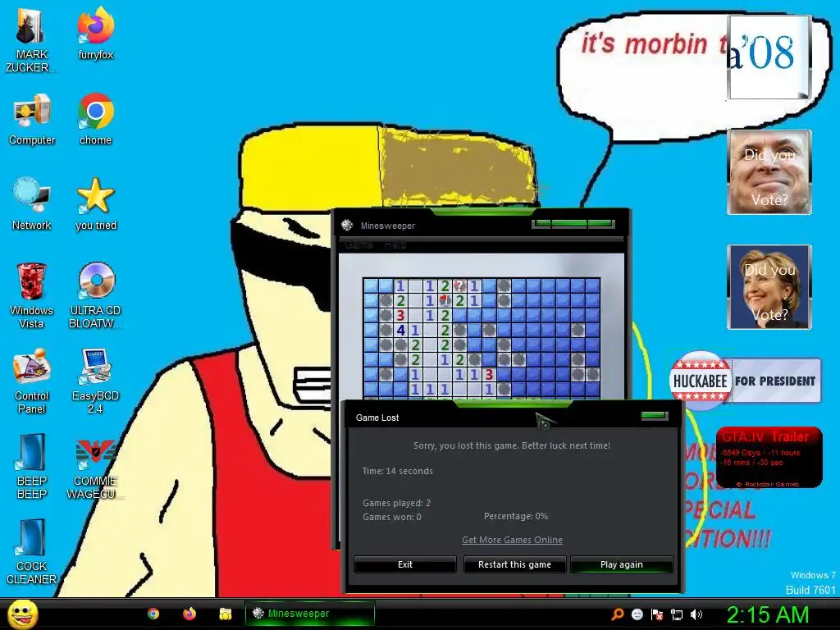Click the McCain 'Did you Vote?' gadget

point(769,172)
